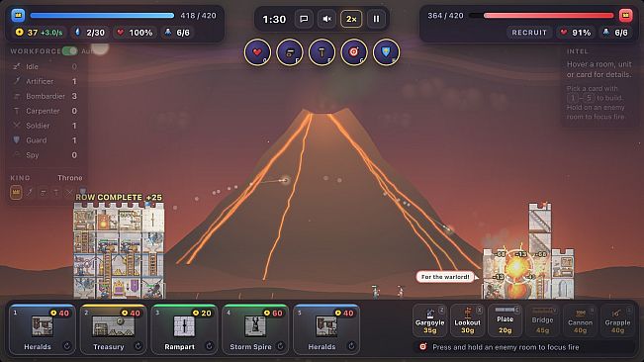Pick the Storm Spire card

click(255, 329)
